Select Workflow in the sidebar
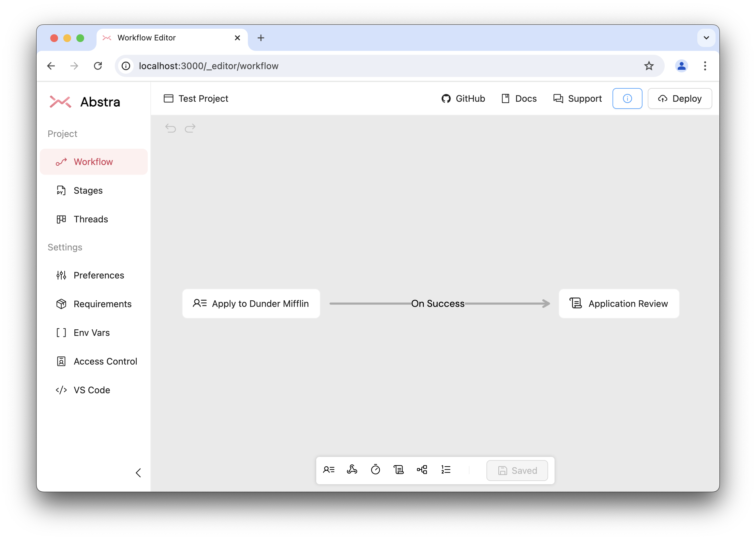The width and height of the screenshot is (756, 540). tap(94, 162)
